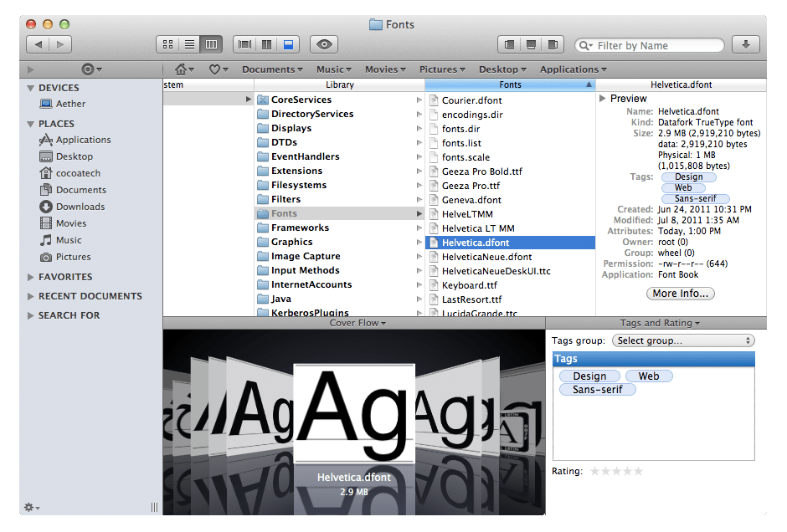787x532 pixels.
Task: Open the Music menu in favorites bar
Action: [x=334, y=69]
